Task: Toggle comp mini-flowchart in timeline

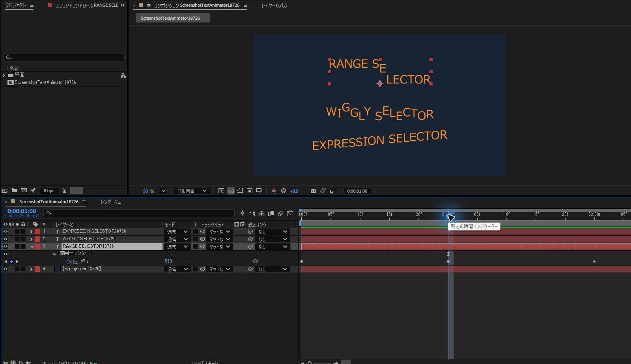Action: (252, 213)
